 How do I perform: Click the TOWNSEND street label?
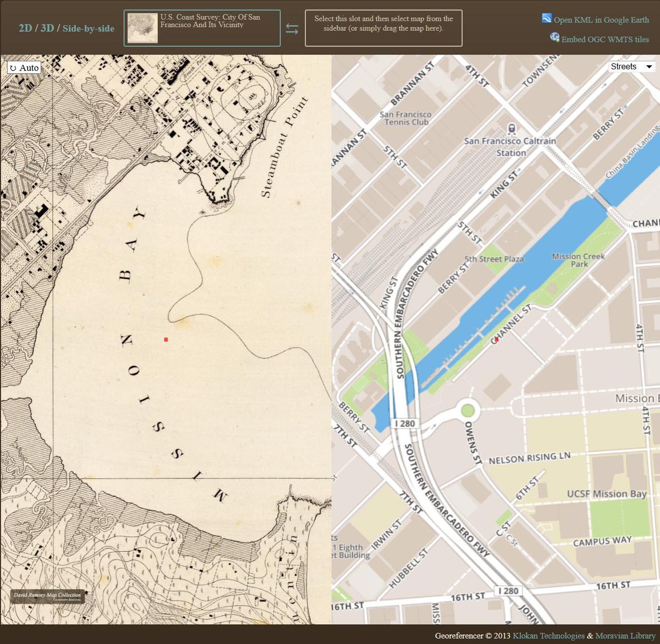point(540,71)
